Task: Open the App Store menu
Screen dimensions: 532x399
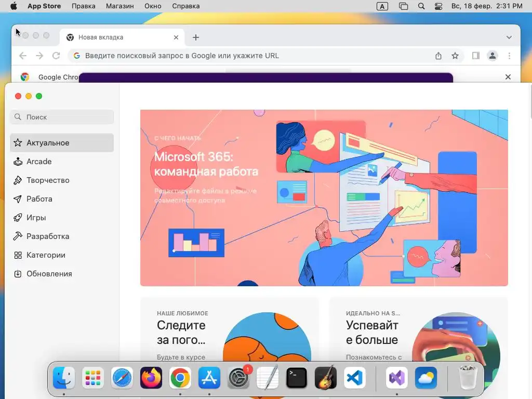Action: 44,6
